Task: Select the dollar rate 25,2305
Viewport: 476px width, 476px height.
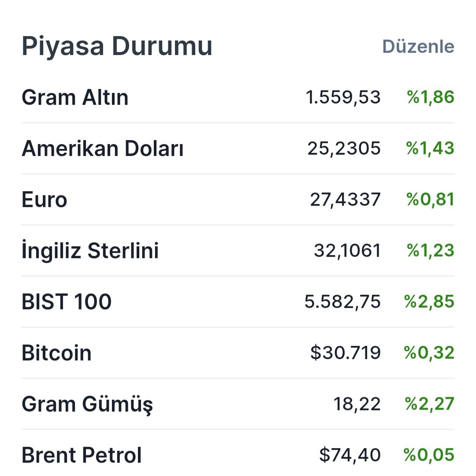Action: (x=345, y=149)
